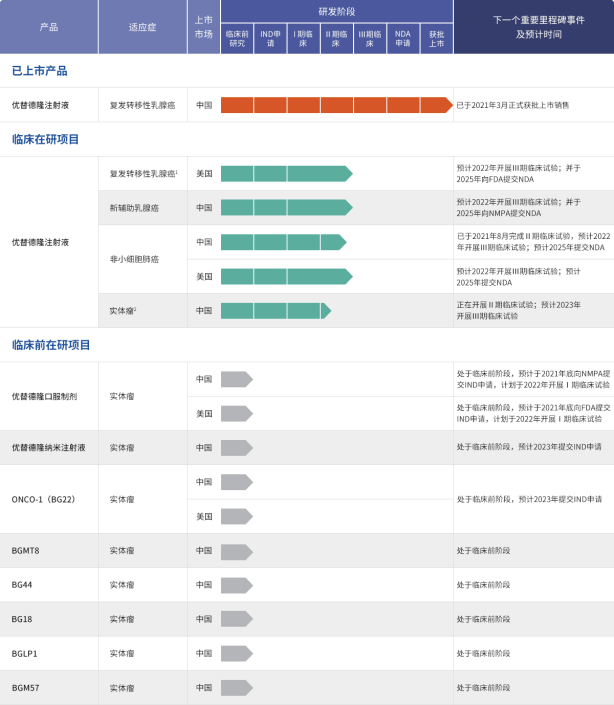Click the 临床前研究 stage header
This screenshot has width=614, height=705.
[x=236, y=39]
